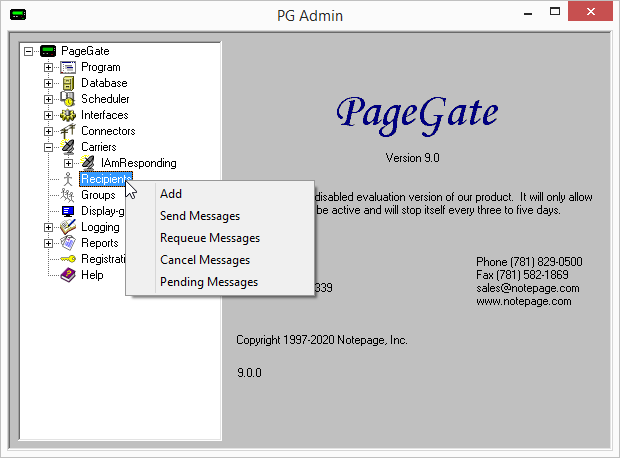The image size is (620, 458).
Task: Click the www.notepage.com website text
Action: tap(524, 301)
